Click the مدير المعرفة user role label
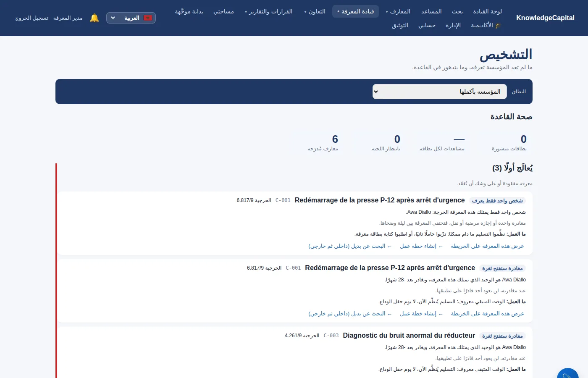This screenshot has height=378, width=588. coord(68,18)
